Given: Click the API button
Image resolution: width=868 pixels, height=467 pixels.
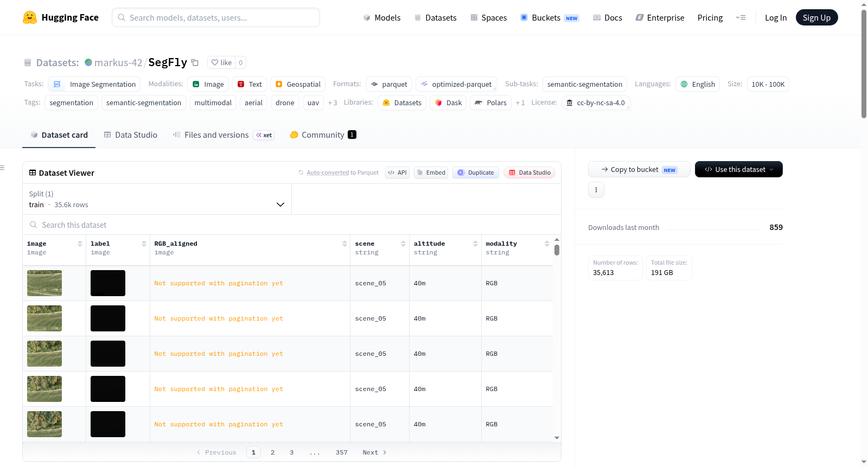Looking at the screenshot, I should pos(397,172).
